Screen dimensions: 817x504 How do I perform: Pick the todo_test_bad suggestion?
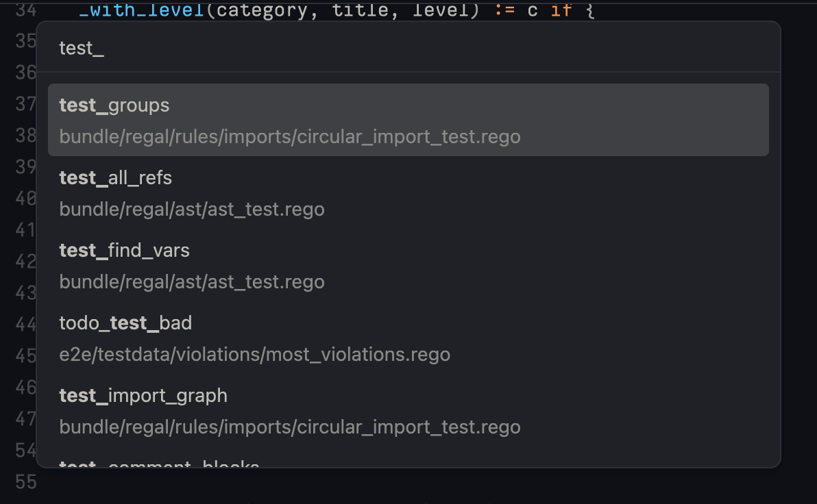125,323
